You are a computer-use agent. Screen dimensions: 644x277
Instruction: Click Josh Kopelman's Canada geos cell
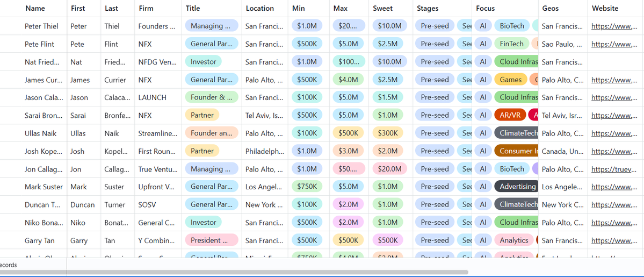click(x=562, y=151)
